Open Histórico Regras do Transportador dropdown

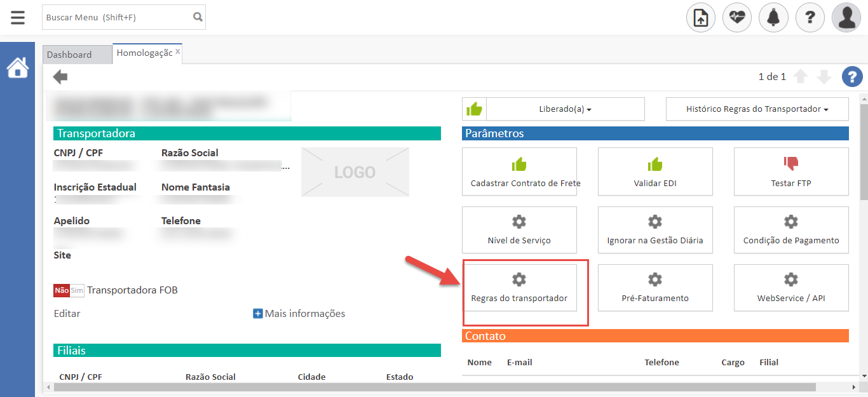coord(757,109)
